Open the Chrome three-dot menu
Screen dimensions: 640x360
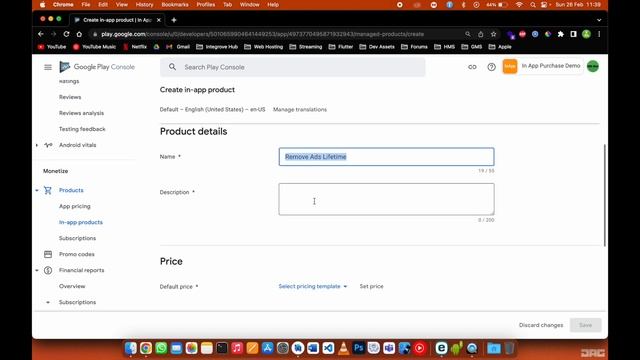[599, 34]
